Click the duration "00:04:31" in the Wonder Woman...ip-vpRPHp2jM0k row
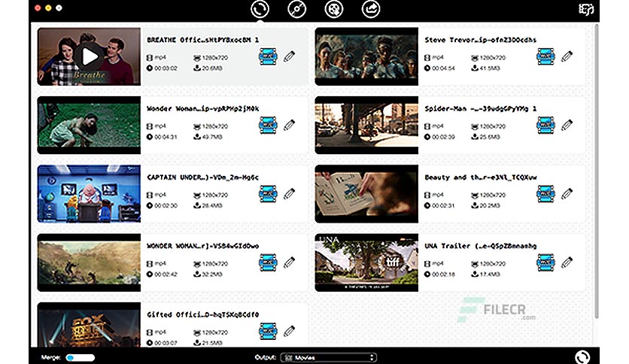The height and width of the screenshot is (364, 629). pos(166,137)
